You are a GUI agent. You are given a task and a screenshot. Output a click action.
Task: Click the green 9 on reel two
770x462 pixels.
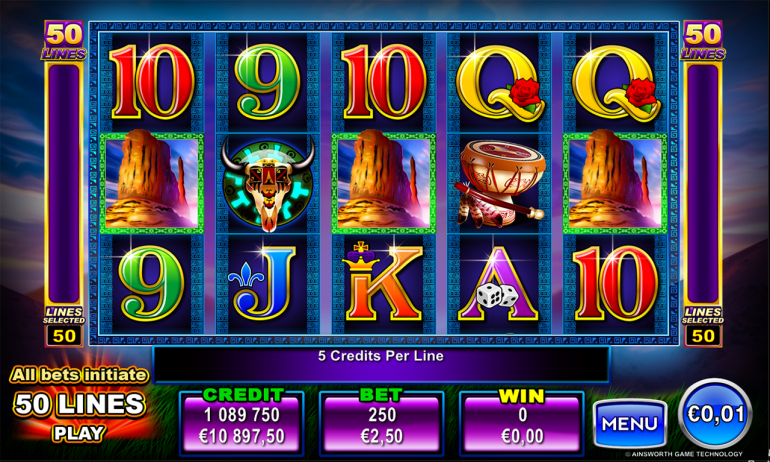coord(267,81)
